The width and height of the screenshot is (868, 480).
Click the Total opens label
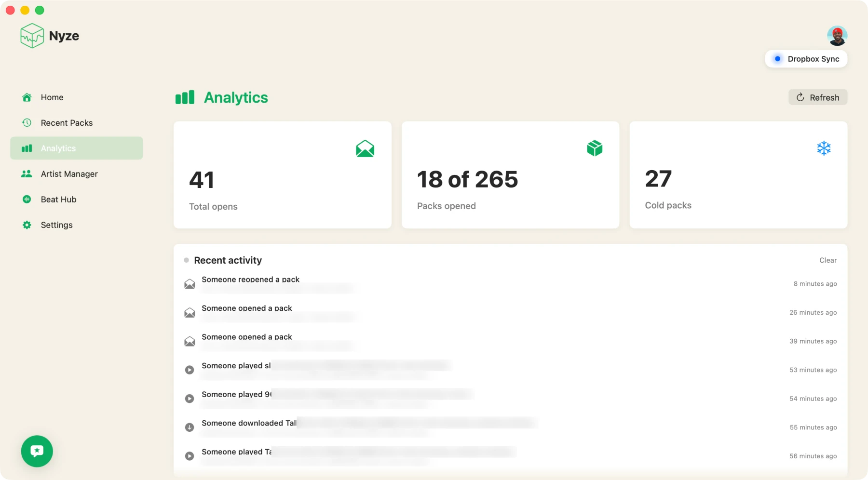pyautogui.click(x=213, y=207)
